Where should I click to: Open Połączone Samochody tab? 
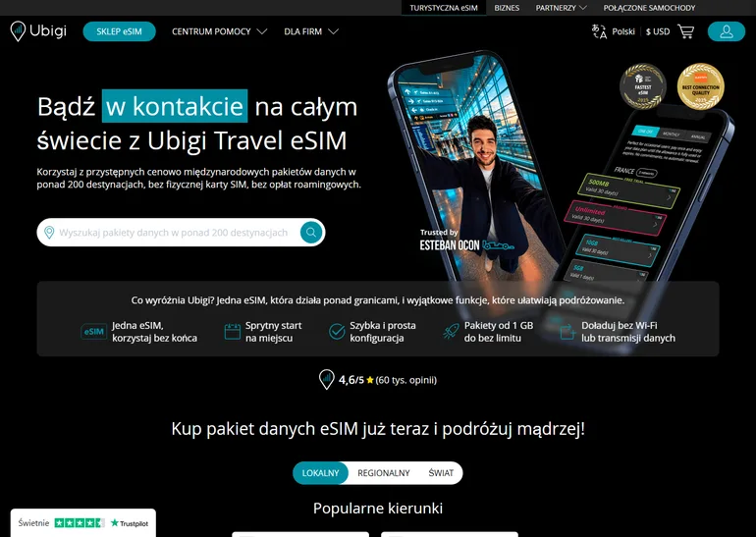pyautogui.click(x=649, y=8)
